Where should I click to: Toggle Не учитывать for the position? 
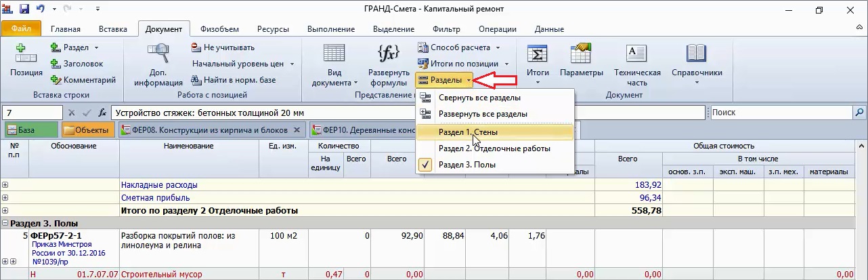pos(223,47)
